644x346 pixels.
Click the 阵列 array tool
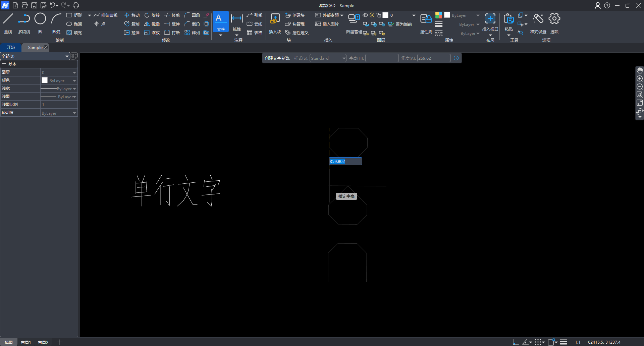192,33
